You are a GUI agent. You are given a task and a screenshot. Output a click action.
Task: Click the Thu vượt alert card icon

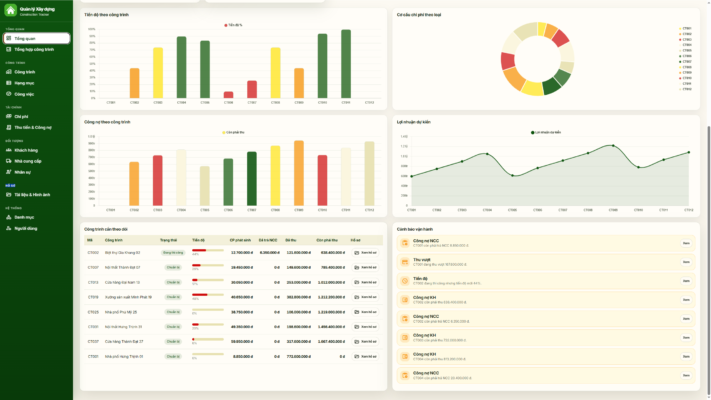pos(404,262)
